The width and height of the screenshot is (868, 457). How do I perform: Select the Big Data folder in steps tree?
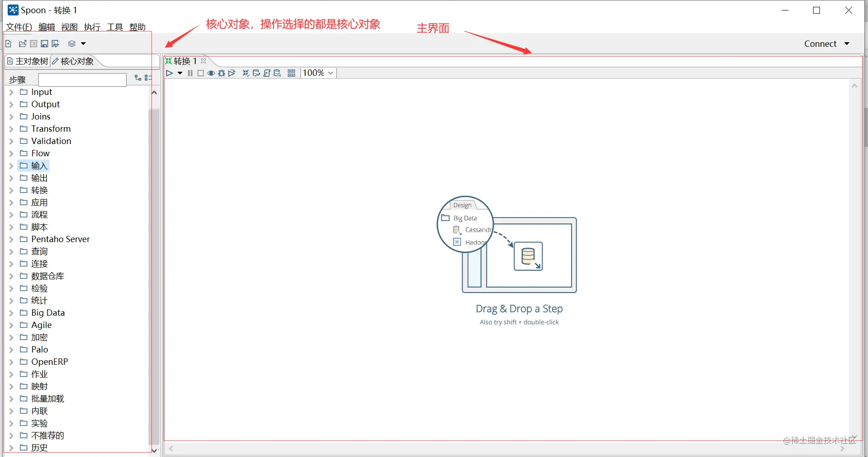pos(48,313)
